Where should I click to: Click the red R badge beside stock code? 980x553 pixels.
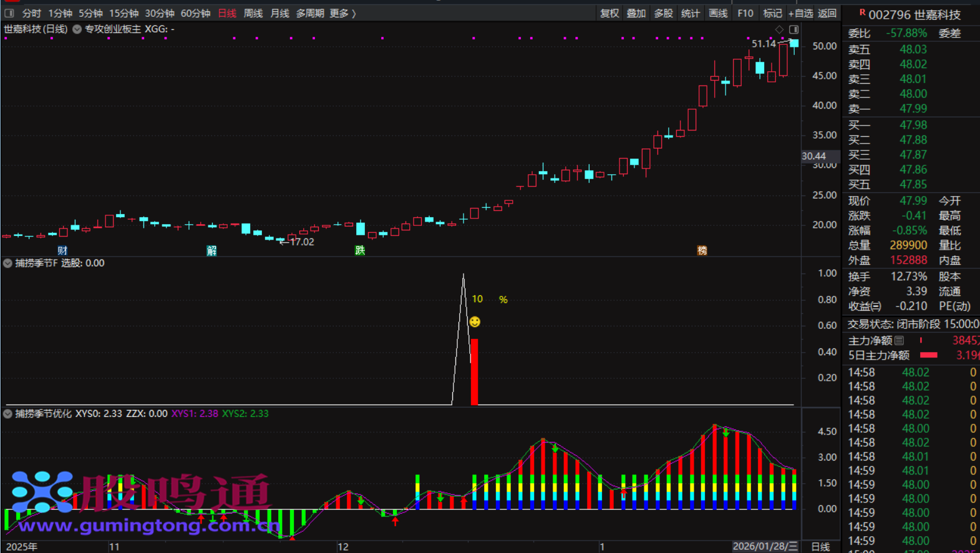click(862, 12)
